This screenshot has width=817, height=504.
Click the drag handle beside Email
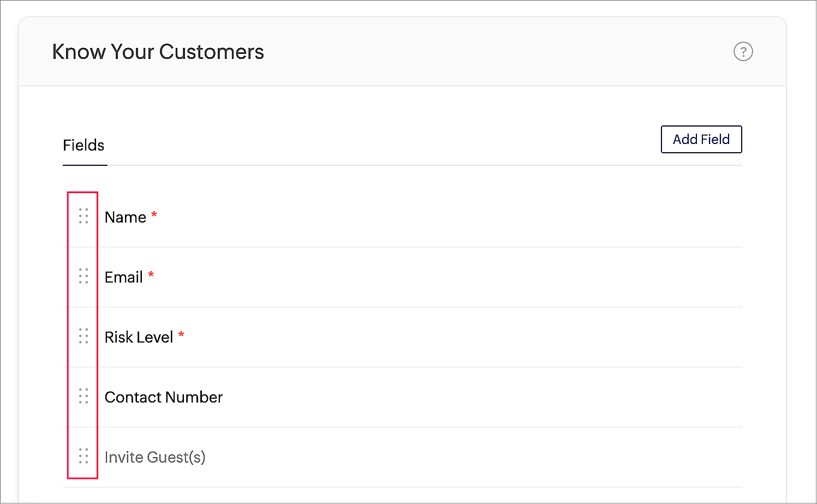(x=84, y=277)
